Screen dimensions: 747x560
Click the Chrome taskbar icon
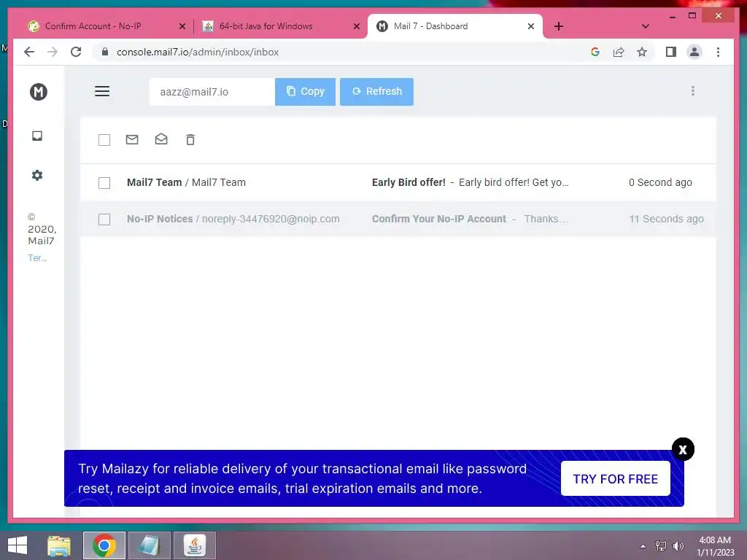click(x=104, y=545)
